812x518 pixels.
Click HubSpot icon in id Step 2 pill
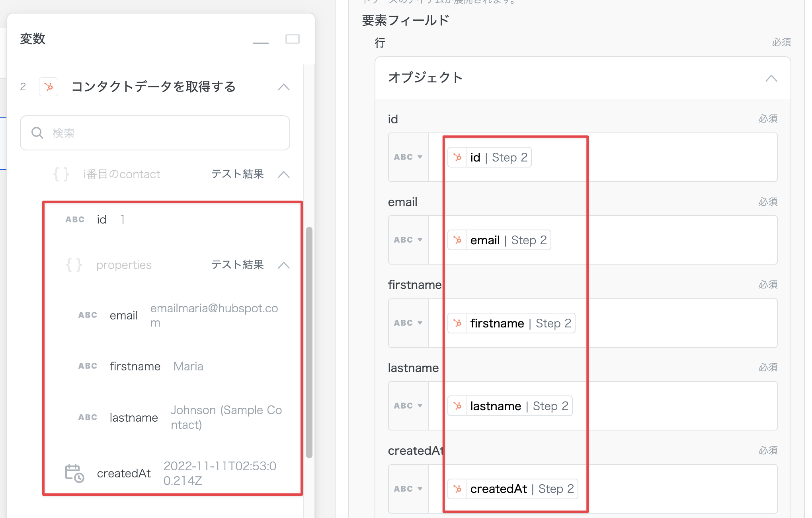click(457, 157)
